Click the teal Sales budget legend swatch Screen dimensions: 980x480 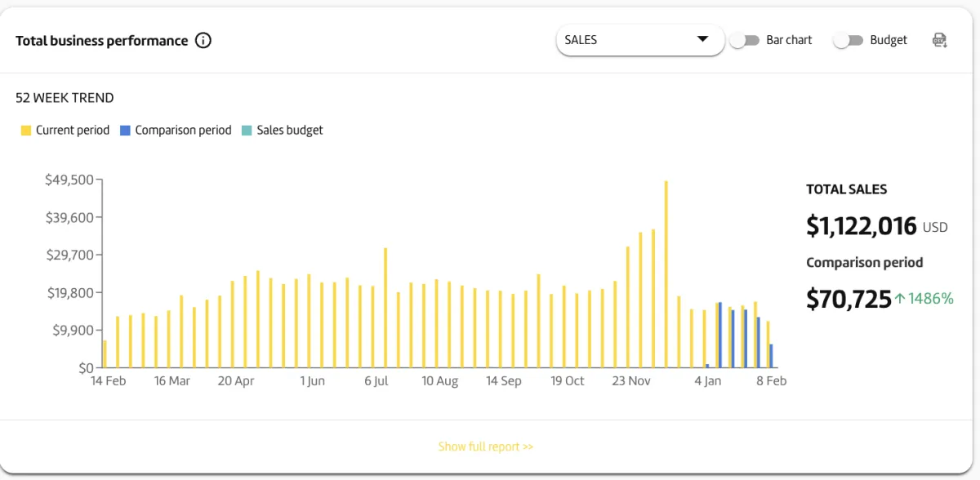247,131
